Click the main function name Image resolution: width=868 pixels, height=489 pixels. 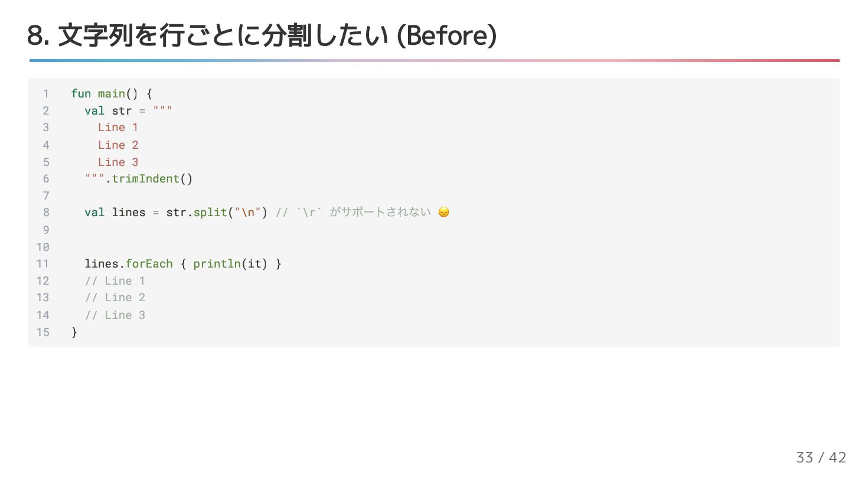pos(112,93)
